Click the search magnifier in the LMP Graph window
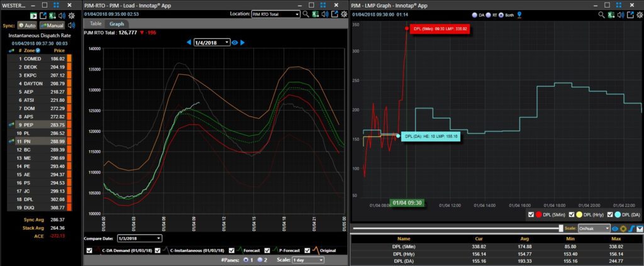 pos(601,14)
